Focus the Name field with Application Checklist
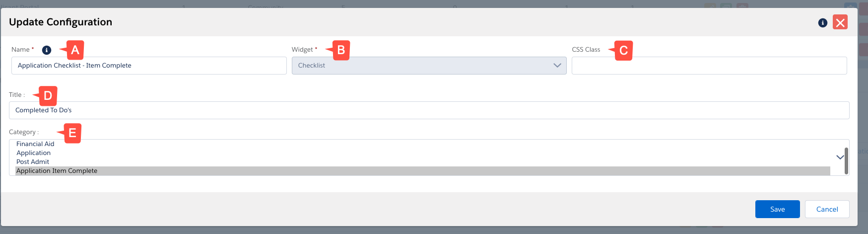 pyautogui.click(x=149, y=66)
